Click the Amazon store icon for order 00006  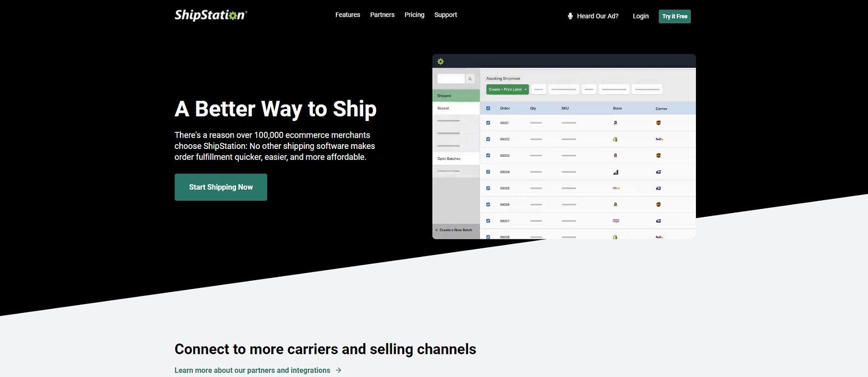tap(615, 205)
